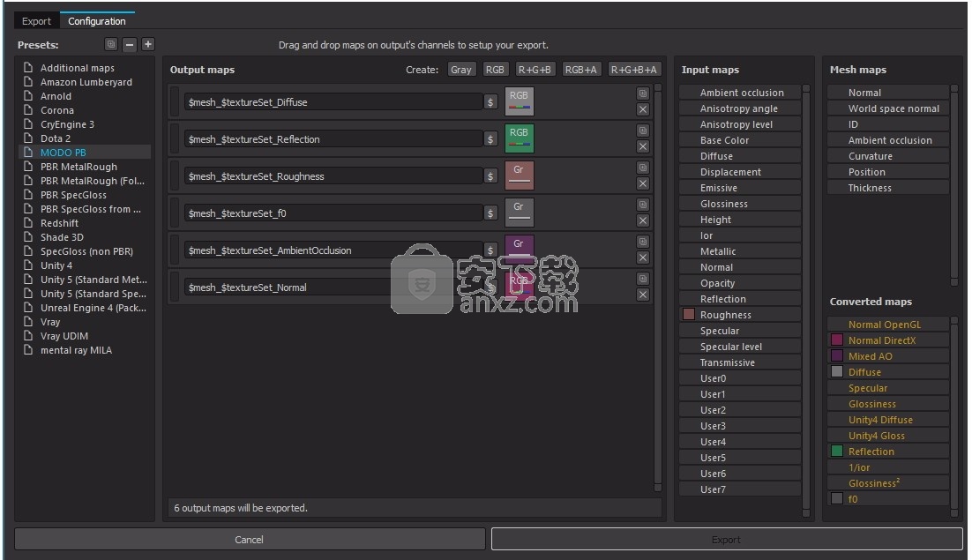
Task: Click the Diffuse RGB channel swatch
Action: (x=520, y=101)
